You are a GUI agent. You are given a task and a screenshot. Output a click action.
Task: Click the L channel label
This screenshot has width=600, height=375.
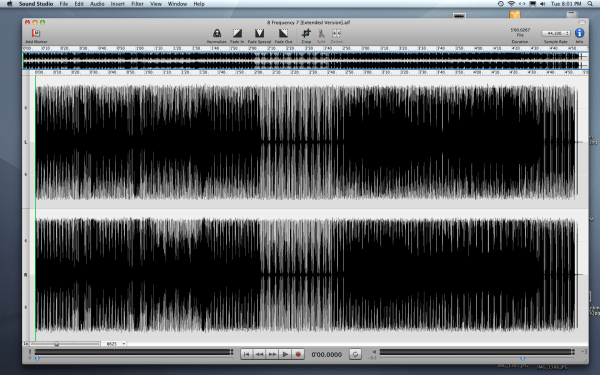tap(26, 142)
